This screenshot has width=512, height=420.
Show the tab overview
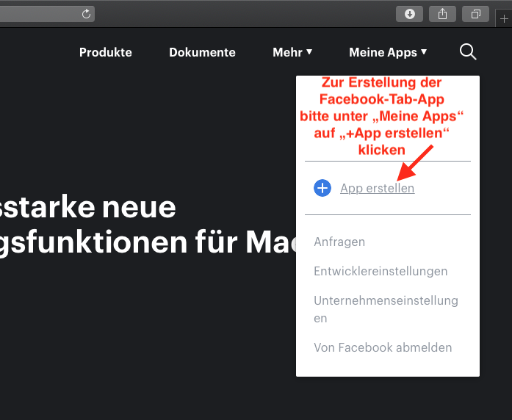click(x=476, y=14)
